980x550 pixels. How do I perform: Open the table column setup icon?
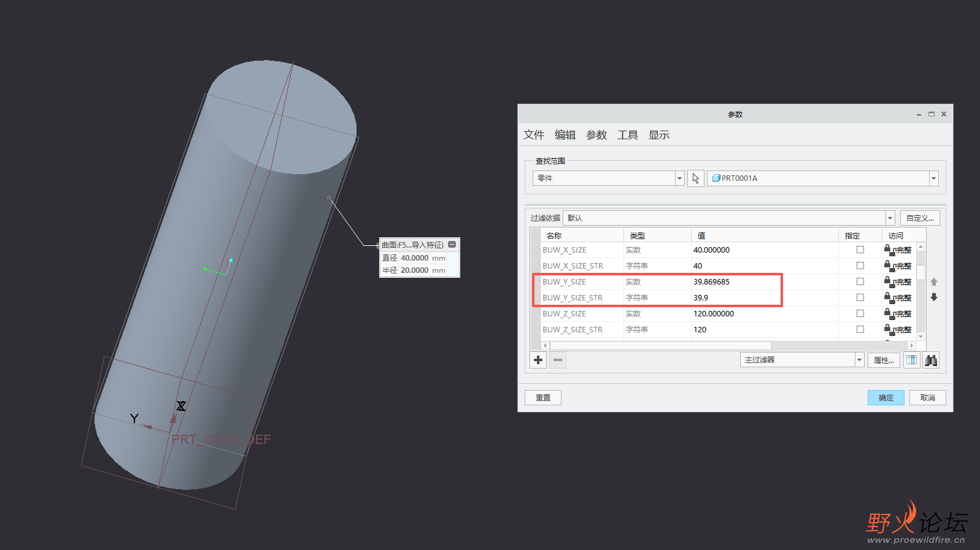tap(911, 360)
